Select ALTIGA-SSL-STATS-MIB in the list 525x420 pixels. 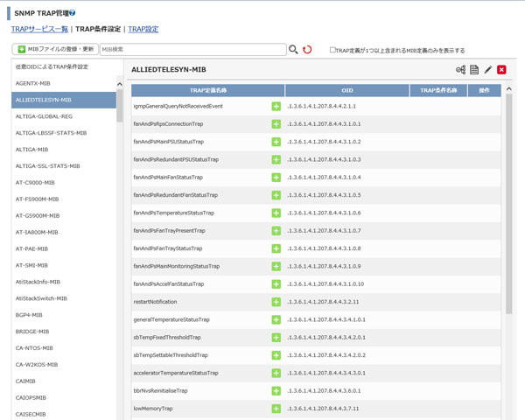click(64, 166)
